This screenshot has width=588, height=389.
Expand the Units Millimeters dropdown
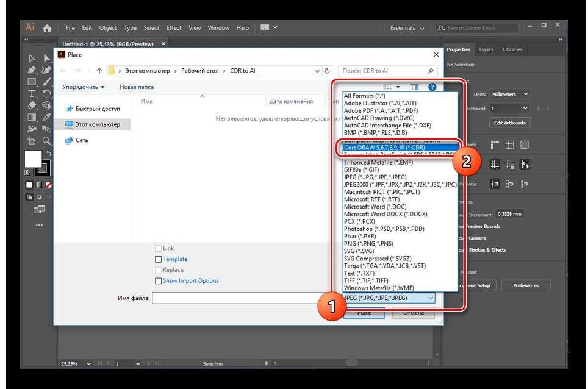pos(510,94)
